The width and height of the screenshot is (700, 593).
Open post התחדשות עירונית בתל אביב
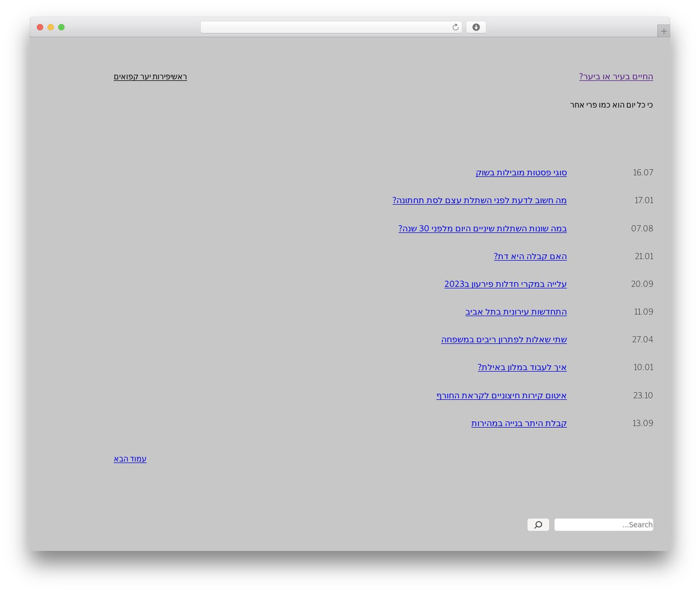[x=516, y=312]
